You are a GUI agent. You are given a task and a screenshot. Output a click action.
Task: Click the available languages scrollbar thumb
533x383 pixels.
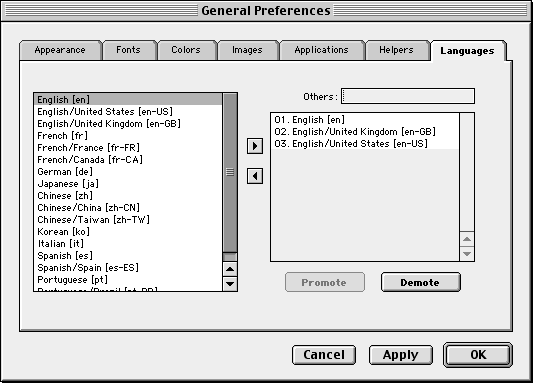[x=230, y=172]
